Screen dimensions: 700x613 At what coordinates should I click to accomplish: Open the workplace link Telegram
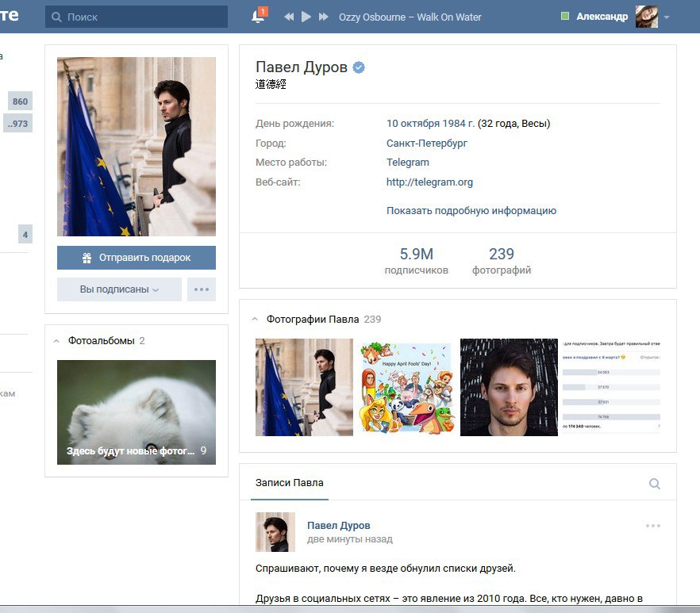408,163
